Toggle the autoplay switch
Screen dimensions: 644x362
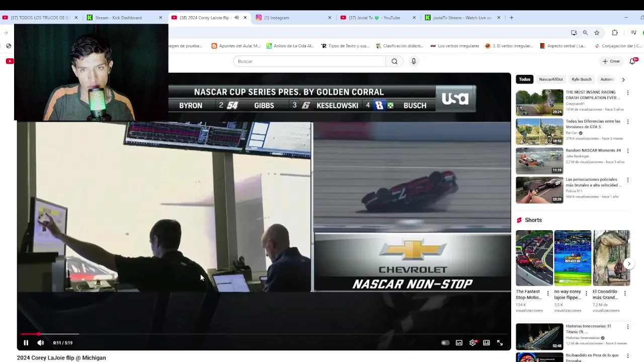point(445,343)
